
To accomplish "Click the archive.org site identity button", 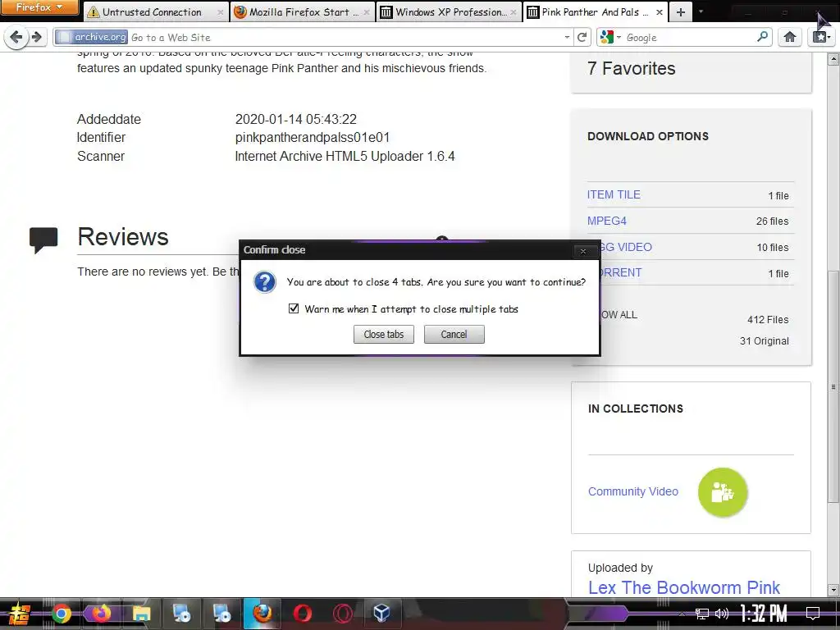I will (92, 37).
